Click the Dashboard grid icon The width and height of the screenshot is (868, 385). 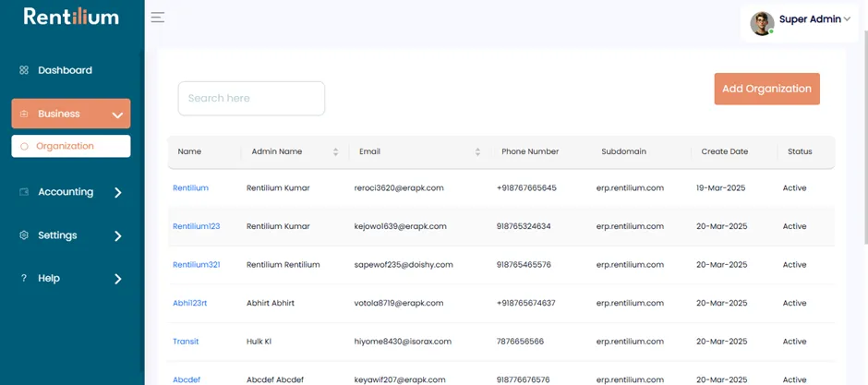pos(24,70)
